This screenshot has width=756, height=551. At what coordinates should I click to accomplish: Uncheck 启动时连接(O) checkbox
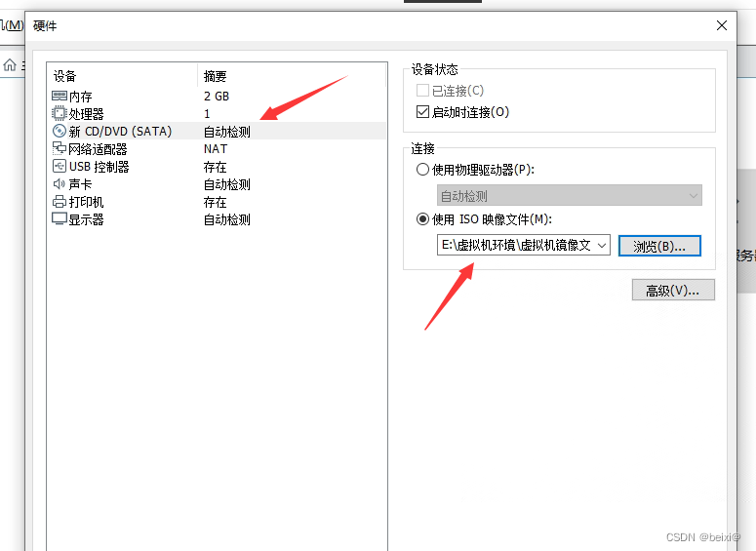pyautogui.click(x=422, y=112)
